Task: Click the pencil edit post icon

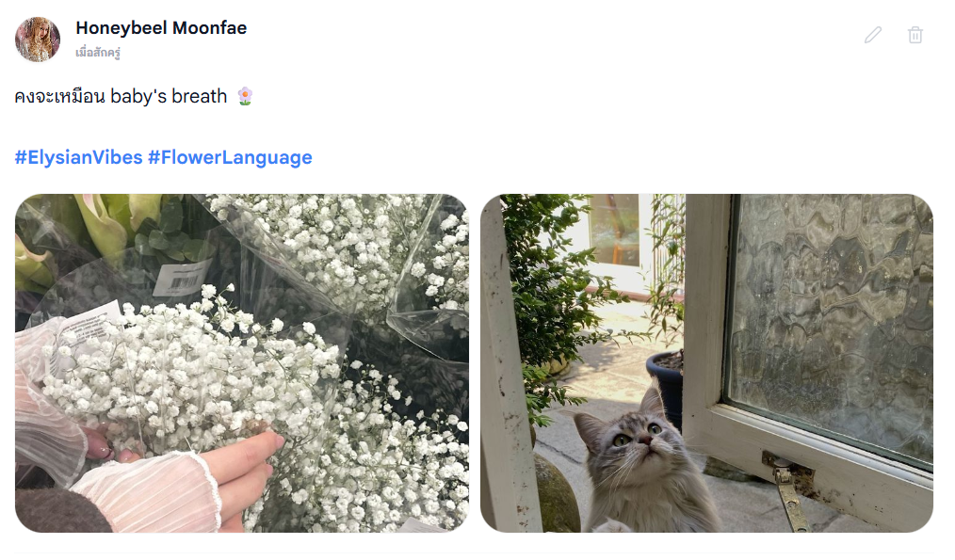Action: [x=873, y=36]
